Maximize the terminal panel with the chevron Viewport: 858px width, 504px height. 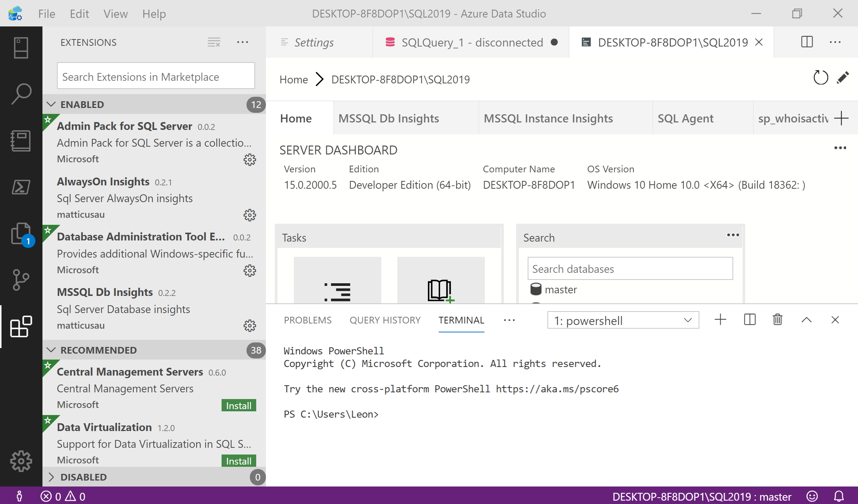[806, 320]
